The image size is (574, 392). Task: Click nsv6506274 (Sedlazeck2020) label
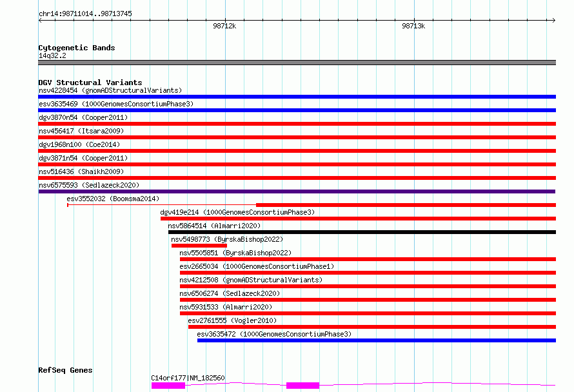click(230, 293)
